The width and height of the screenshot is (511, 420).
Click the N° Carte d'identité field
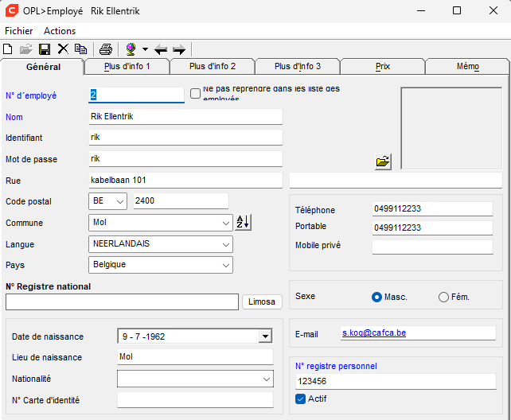[x=195, y=400]
